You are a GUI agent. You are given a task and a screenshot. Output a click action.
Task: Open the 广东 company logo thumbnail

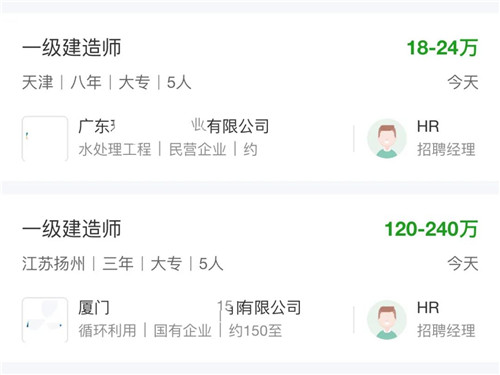45,138
